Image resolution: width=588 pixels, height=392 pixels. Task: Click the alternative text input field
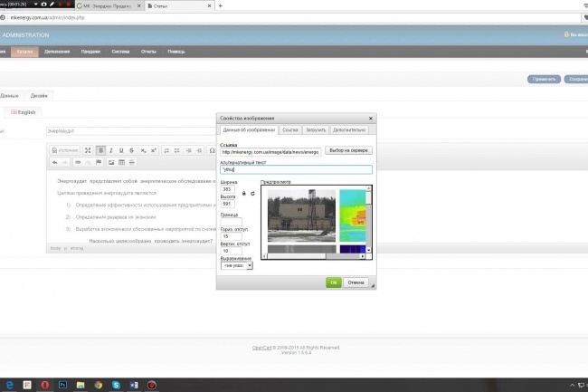[x=296, y=169]
